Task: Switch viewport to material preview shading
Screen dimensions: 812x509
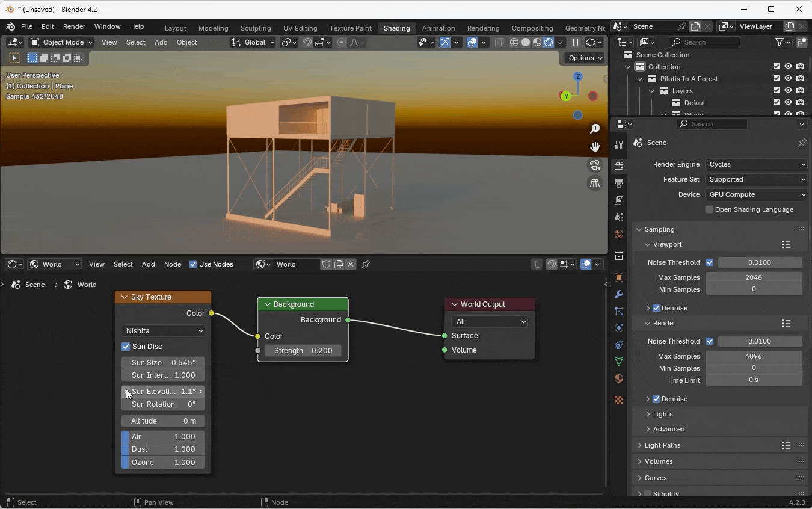Action: [x=537, y=42]
